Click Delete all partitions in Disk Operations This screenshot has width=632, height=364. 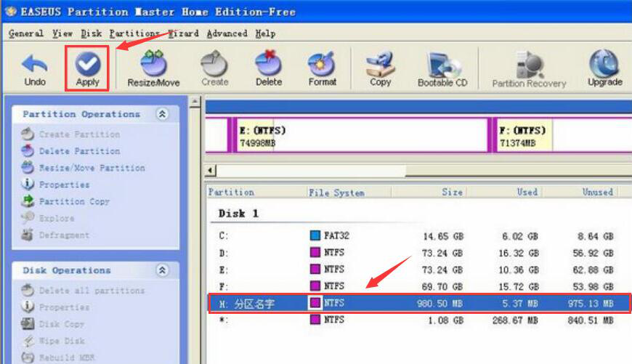83,290
